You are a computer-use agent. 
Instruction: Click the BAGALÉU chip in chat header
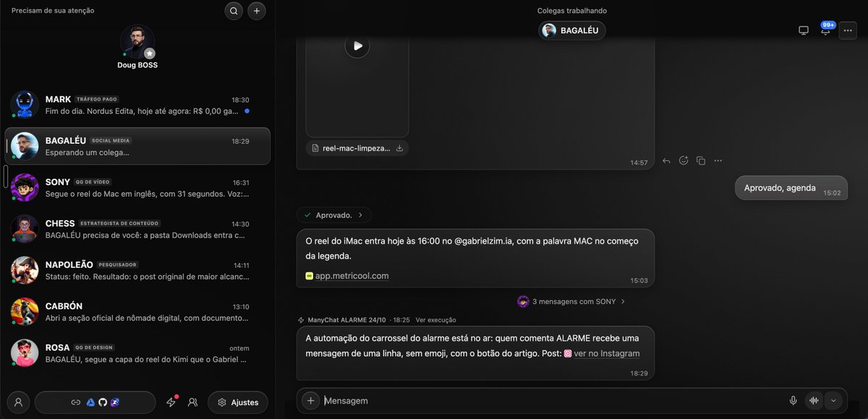(571, 30)
